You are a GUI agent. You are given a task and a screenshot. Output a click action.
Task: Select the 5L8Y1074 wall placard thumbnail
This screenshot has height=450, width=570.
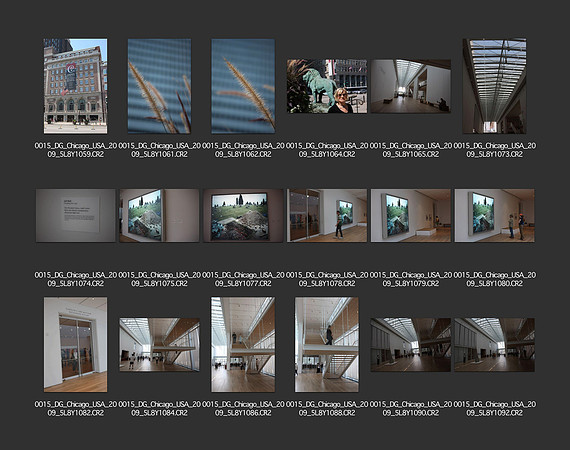click(x=76, y=215)
